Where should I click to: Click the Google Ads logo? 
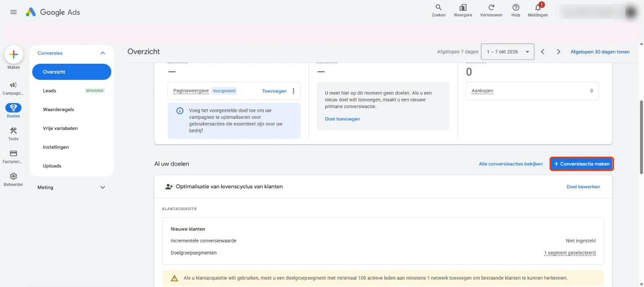click(53, 12)
